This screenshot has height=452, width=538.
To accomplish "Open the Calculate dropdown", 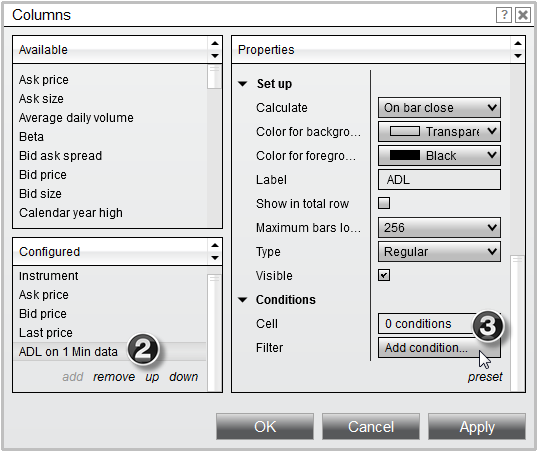I will pyautogui.click(x=439, y=108).
